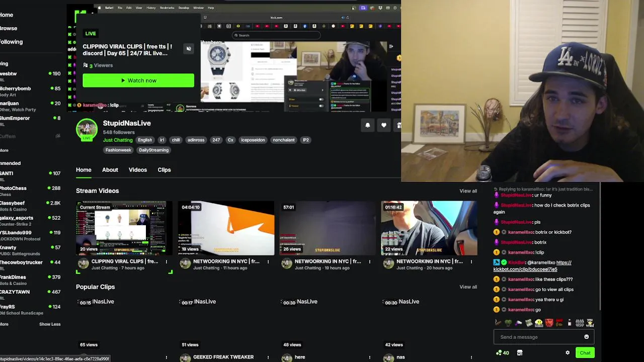Click the last emote in the chat emote row
Image resolution: width=644 pixels, height=362 pixels.
590,323
